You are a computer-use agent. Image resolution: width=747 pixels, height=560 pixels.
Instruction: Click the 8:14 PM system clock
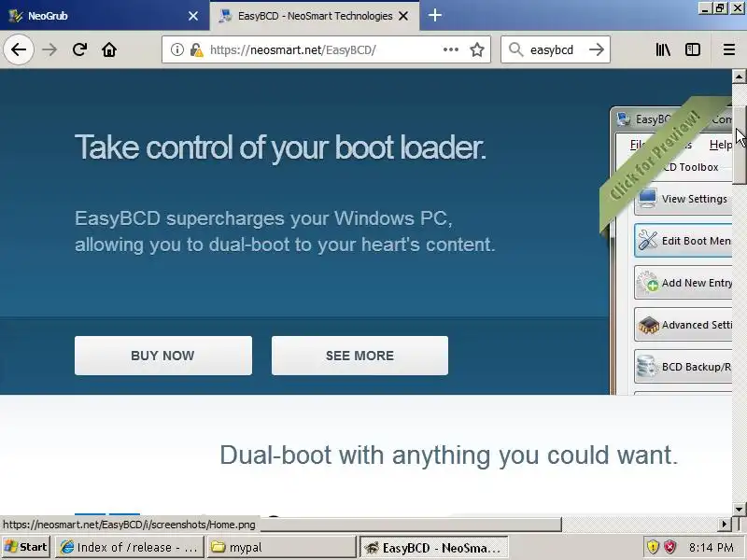coord(712,547)
